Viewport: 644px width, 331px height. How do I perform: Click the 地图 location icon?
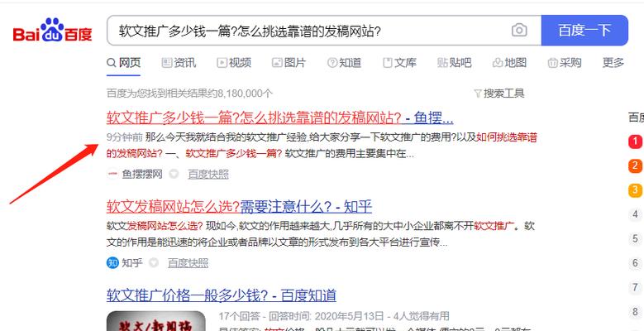tap(498, 63)
